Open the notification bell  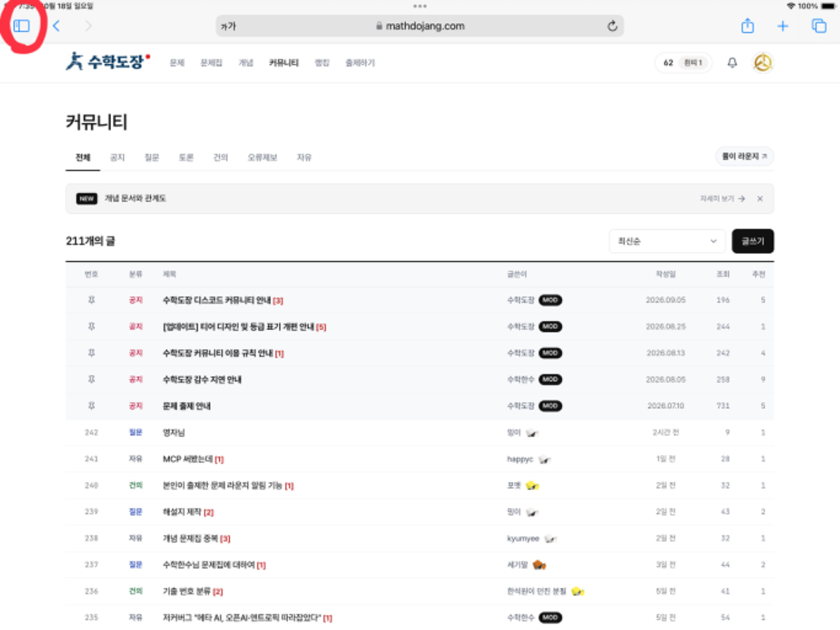(x=732, y=63)
